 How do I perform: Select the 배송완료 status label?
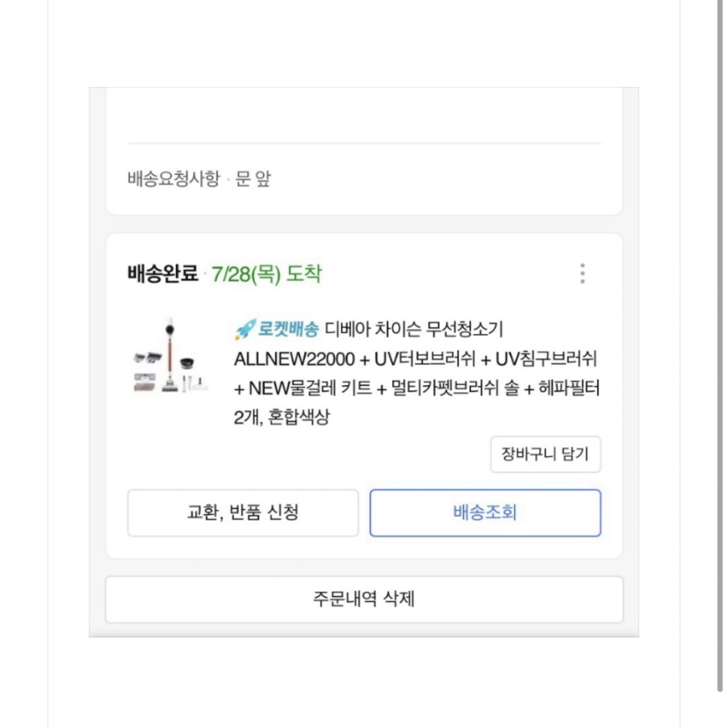pyautogui.click(x=162, y=273)
